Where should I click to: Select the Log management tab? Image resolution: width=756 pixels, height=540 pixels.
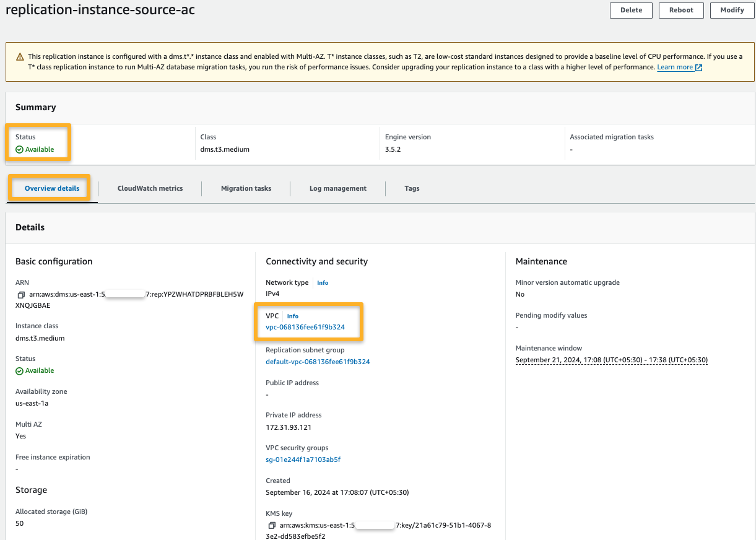click(x=337, y=188)
